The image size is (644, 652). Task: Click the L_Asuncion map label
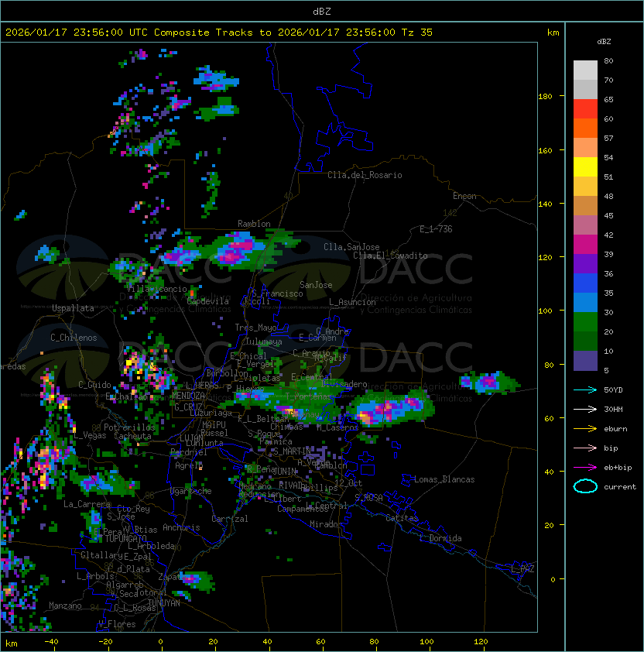(x=352, y=302)
